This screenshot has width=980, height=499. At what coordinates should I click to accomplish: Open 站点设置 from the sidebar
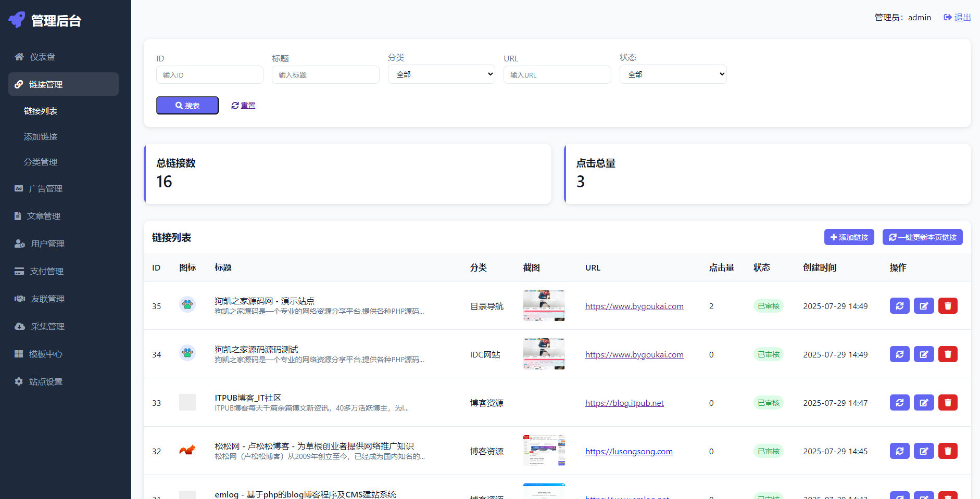point(46,381)
